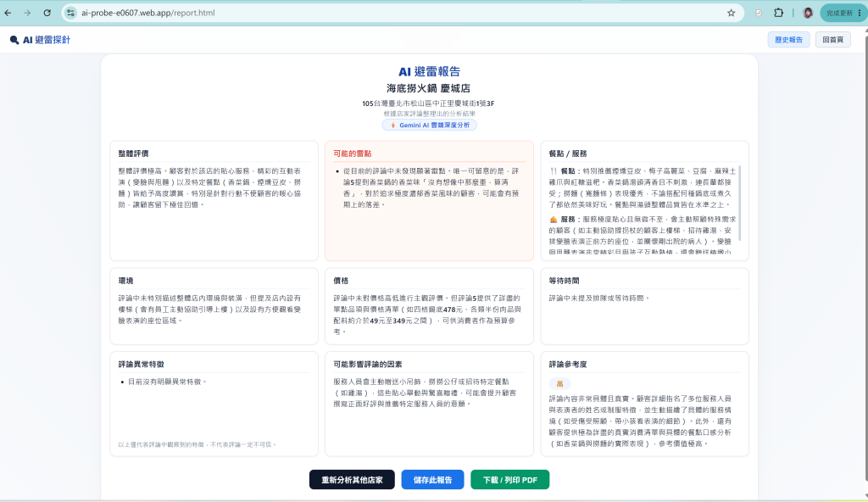Click the 評論異常特徵 card heading
Viewport: 868px width, 502px height.
coord(142,365)
